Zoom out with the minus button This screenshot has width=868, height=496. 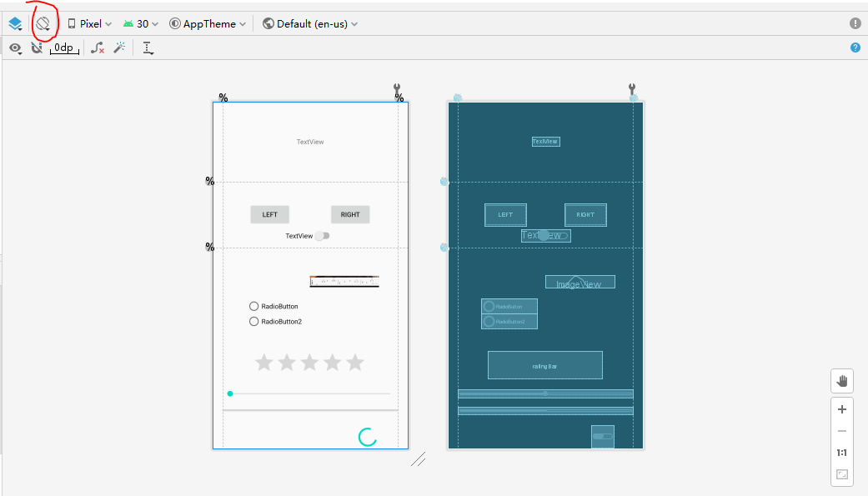coord(842,431)
